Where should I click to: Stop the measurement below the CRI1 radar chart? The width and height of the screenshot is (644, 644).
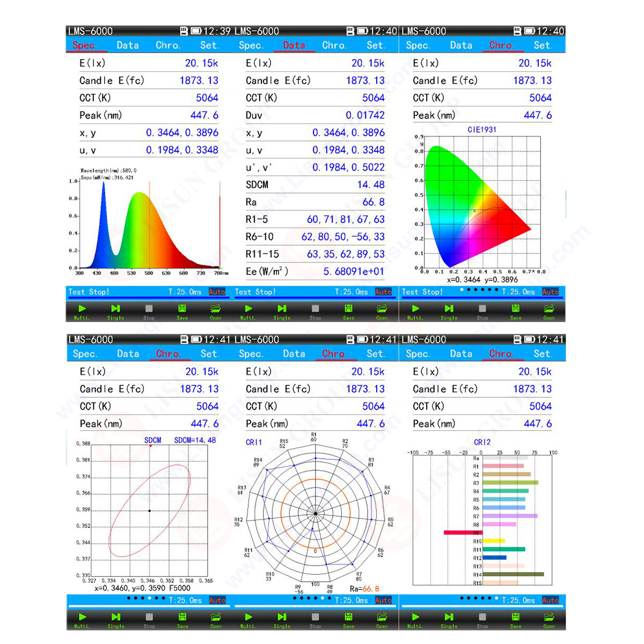[x=315, y=617]
